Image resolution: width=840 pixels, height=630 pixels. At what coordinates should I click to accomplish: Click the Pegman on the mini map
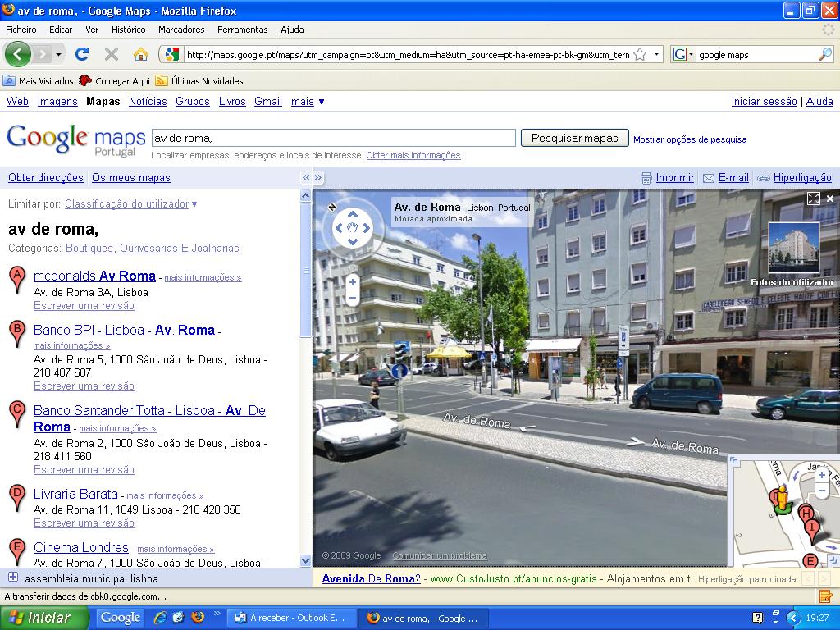782,500
